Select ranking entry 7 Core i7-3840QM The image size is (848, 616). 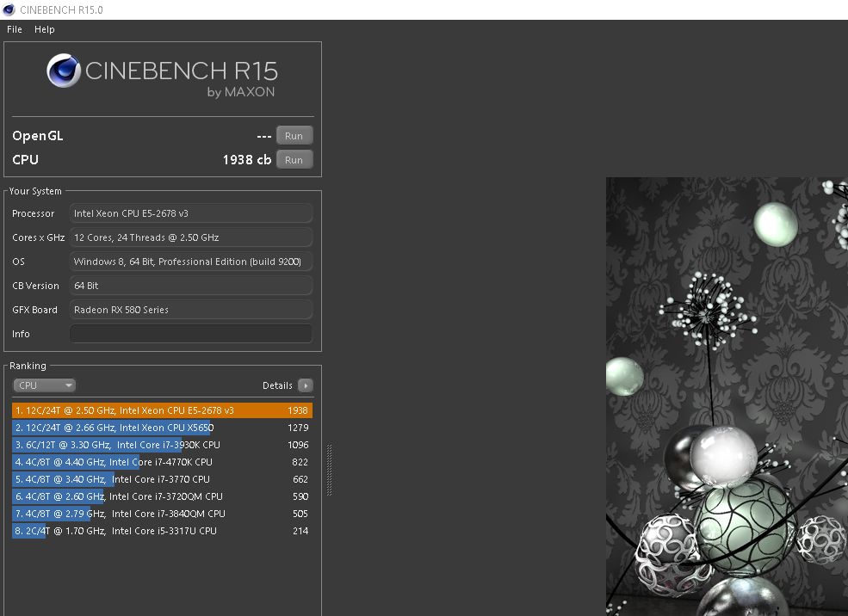pos(162,514)
